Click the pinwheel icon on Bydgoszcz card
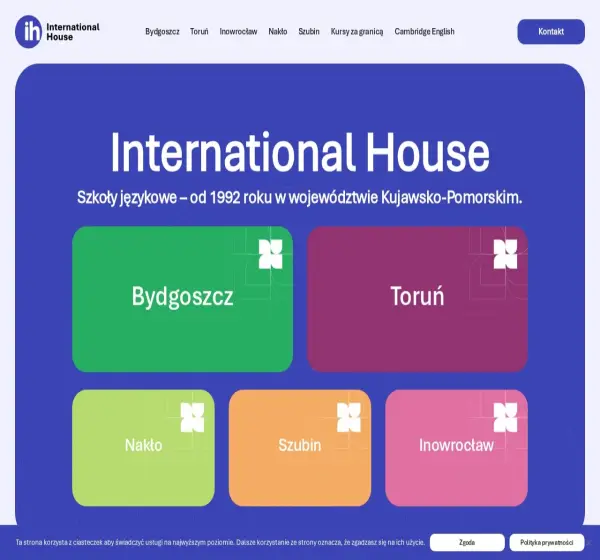Image resolution: width=600 pixels, height=560 pixels. [x=271, y=254]
